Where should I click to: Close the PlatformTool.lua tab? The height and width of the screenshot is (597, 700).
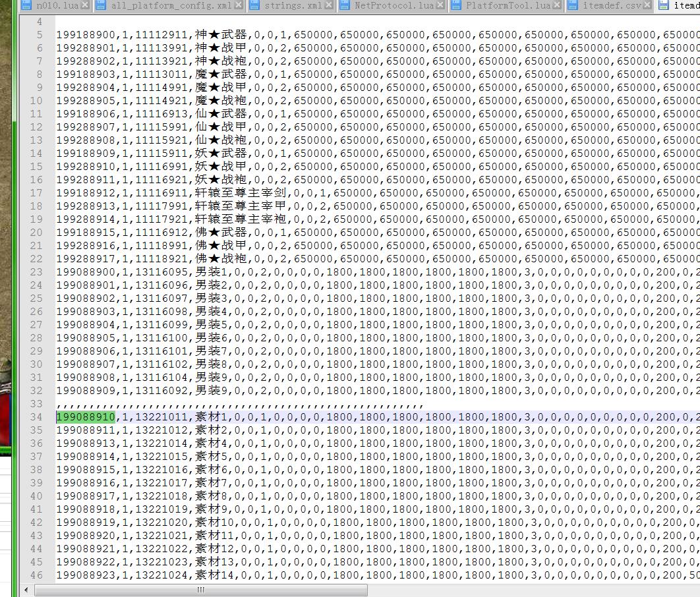click(x=557, y=6)
